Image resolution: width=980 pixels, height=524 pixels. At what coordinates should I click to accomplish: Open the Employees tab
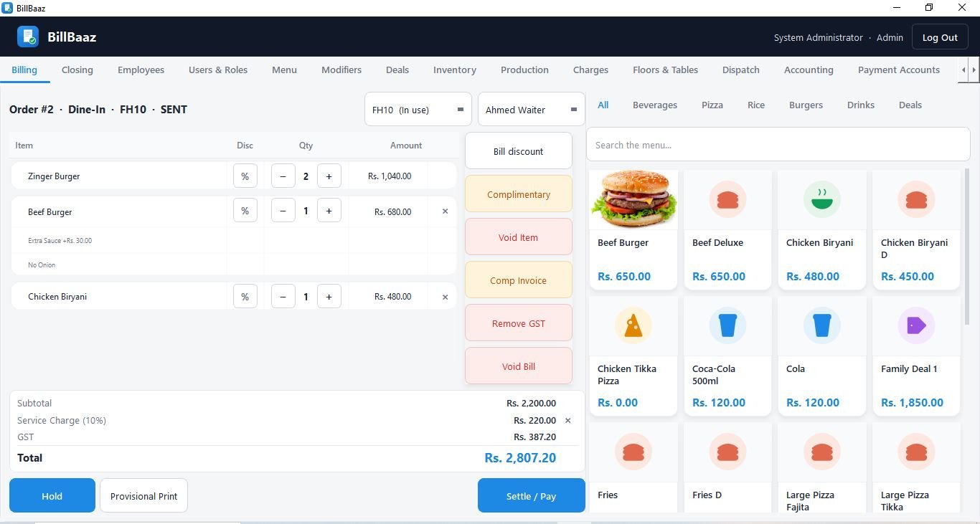coord(141,70)
